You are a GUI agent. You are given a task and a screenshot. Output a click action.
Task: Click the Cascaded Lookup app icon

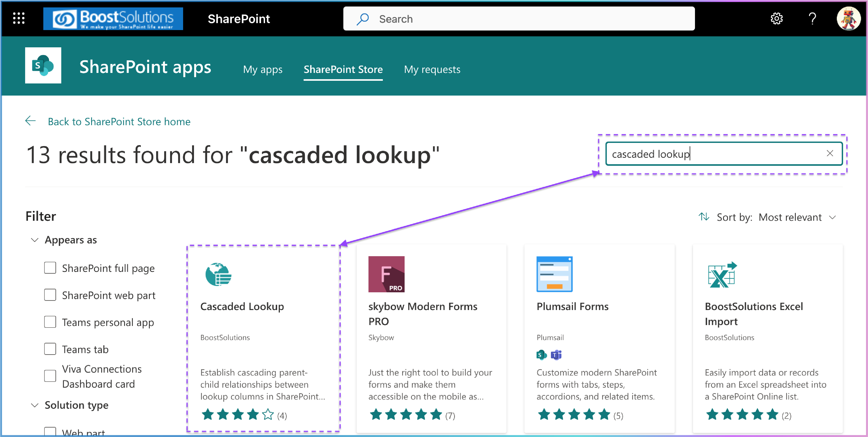coord(218,274)
